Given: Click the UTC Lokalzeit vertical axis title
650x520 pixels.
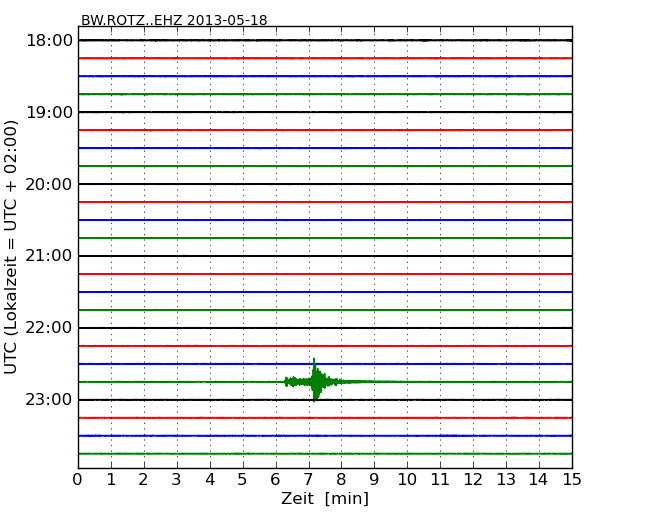Looking at the screenshot, I should (11, 247).
